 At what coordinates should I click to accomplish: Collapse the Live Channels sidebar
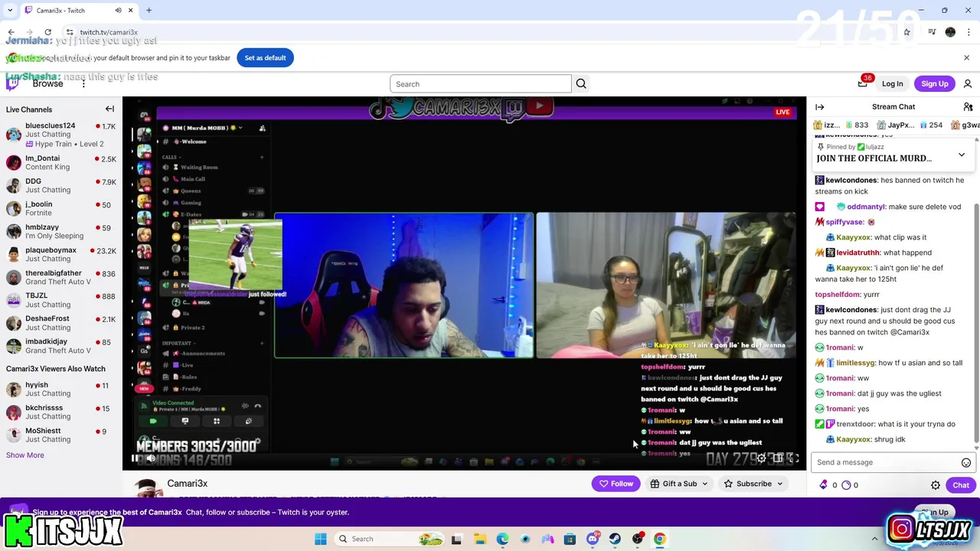109,109
